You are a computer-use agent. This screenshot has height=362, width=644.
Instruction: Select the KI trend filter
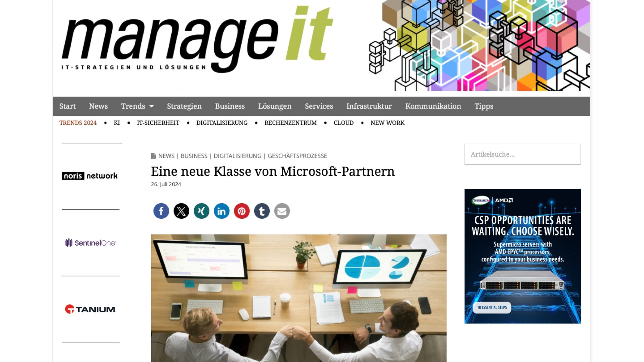[116, 123]
